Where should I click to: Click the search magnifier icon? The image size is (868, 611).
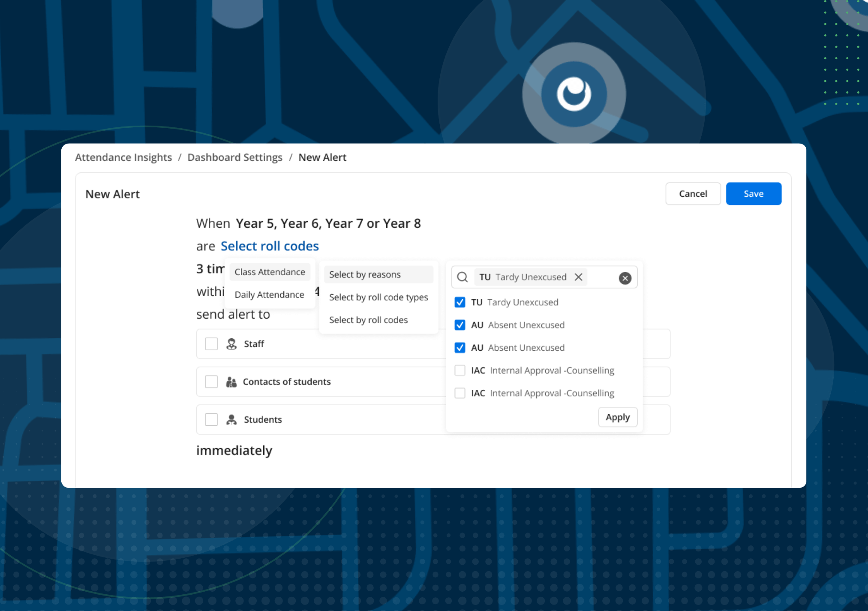click(462, 277)
